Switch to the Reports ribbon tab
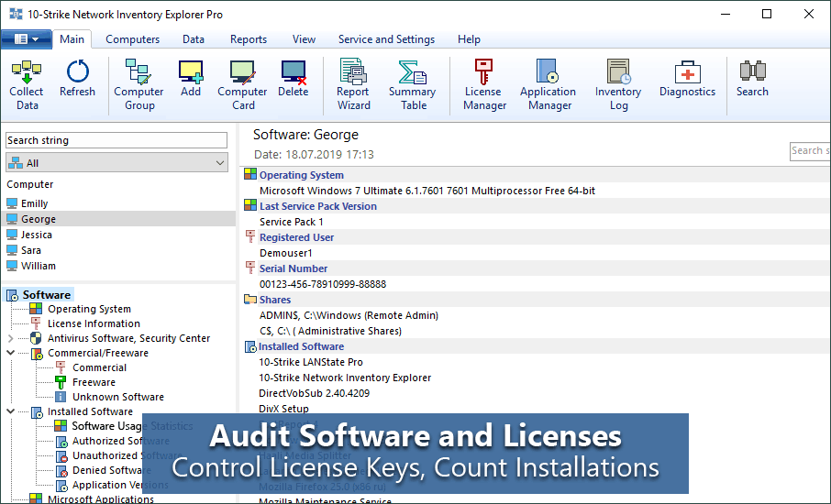This screenshot has height=504, width=831. tap(249, 39)
